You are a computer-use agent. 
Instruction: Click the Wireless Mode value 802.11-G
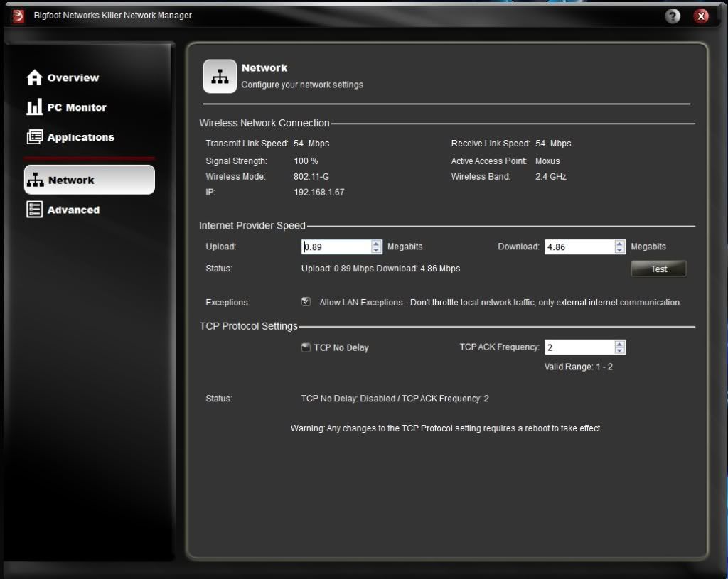[311, 176]
